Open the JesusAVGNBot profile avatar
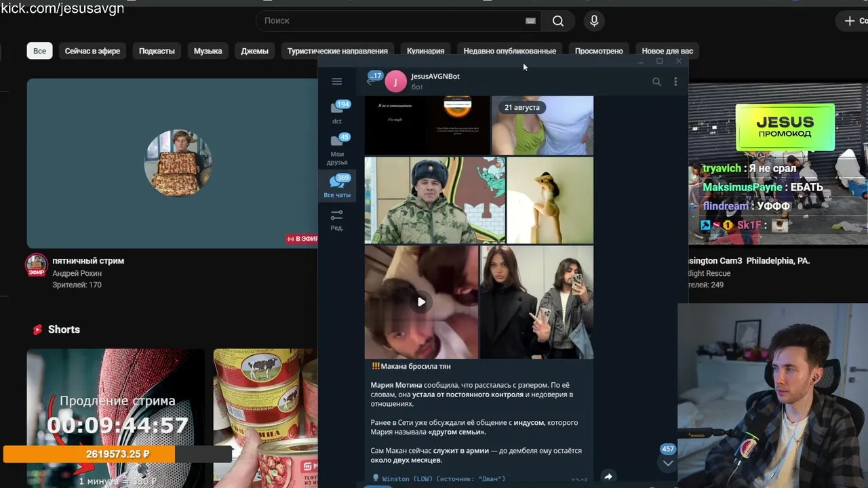Viewport: 868px width, 488px height. pyautogui.click(x=396, y=81)
